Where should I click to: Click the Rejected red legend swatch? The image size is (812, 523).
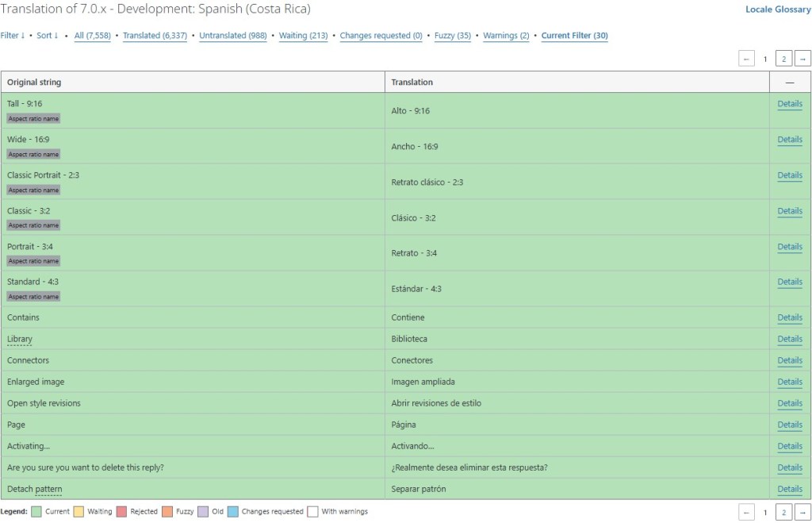click(x=122, y=512)
